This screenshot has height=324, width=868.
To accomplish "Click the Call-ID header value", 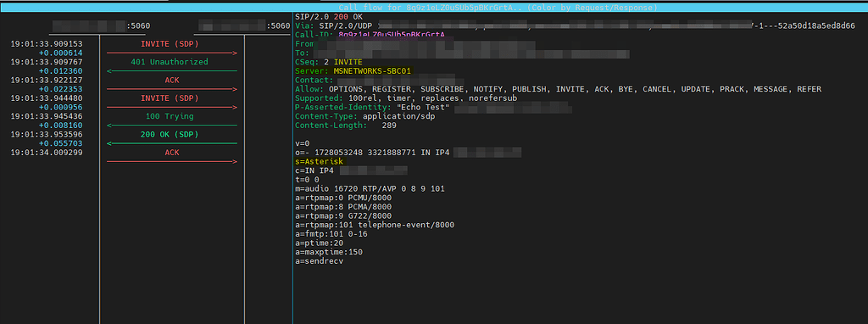I will pos(392,35).
